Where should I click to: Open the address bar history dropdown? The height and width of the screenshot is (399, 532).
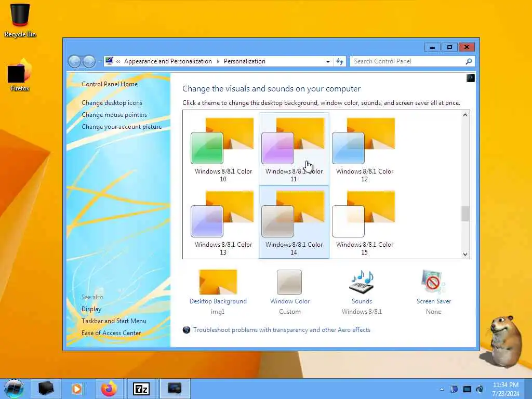(x=328, y=61)
